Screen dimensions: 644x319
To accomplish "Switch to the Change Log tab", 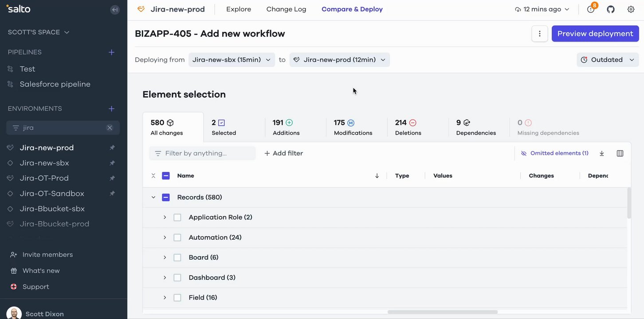I will coord(286,9).
